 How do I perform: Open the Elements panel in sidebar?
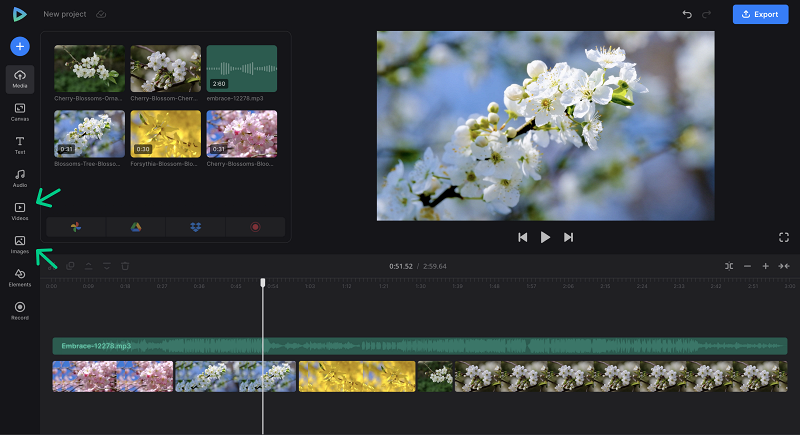coord(20,278)
